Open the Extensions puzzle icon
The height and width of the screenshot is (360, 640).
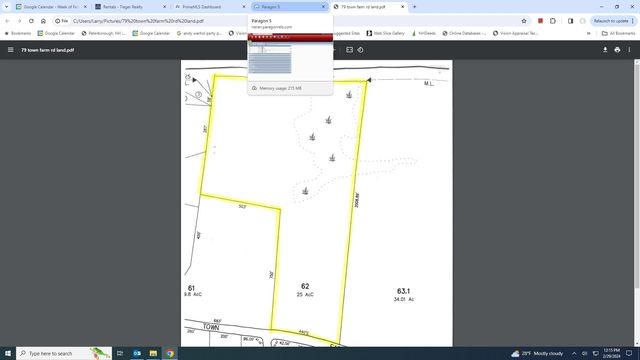pos(553,21)
